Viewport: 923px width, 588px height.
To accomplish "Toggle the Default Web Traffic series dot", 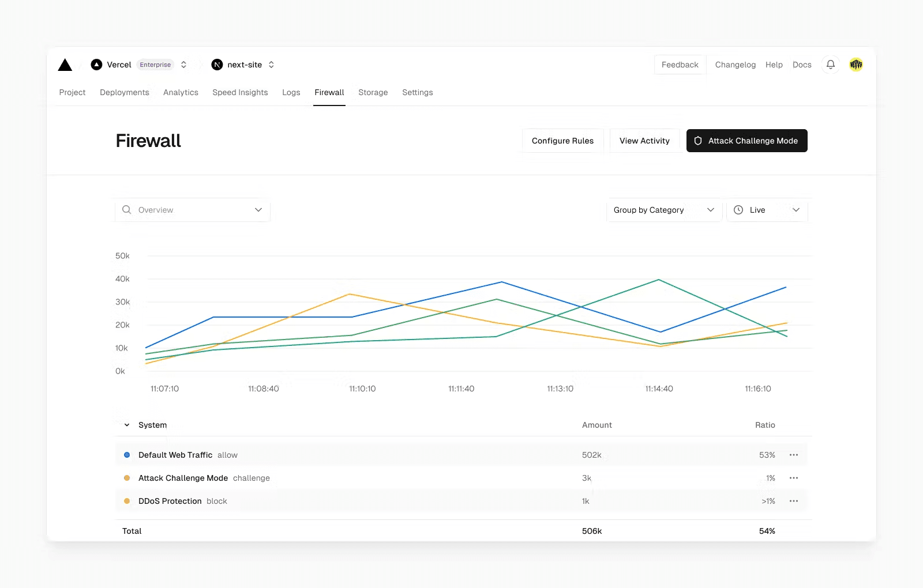I will point(127,455).
